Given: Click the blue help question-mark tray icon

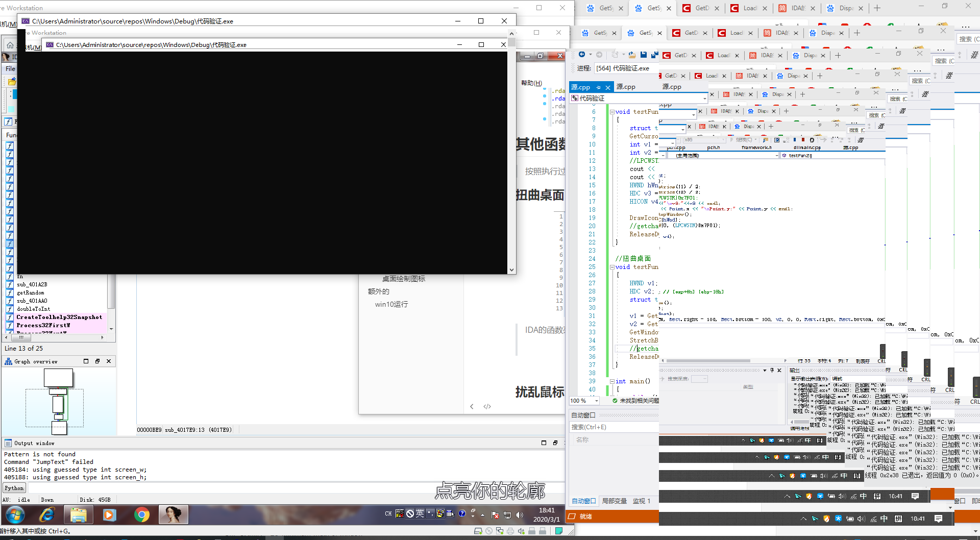Looking at the screenshot, I should point(462,513).
